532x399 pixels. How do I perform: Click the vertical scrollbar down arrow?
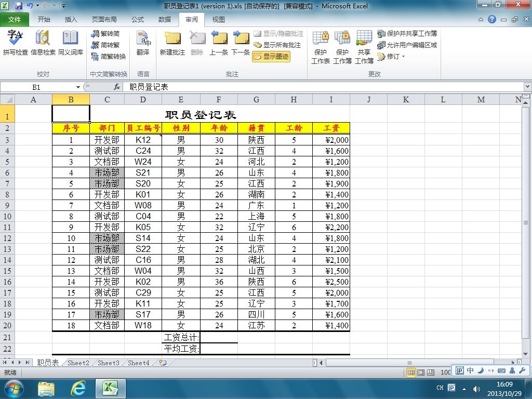click(x=526, y=354)
